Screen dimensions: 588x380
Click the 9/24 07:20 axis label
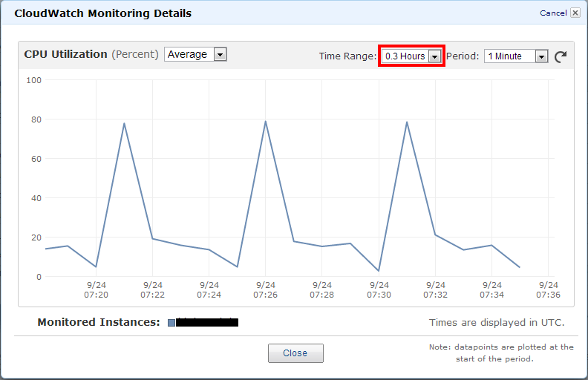click(96, 289)
